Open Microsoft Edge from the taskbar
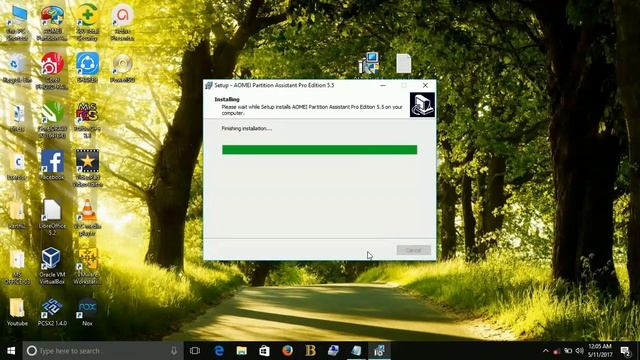 (x=219, y=351)
